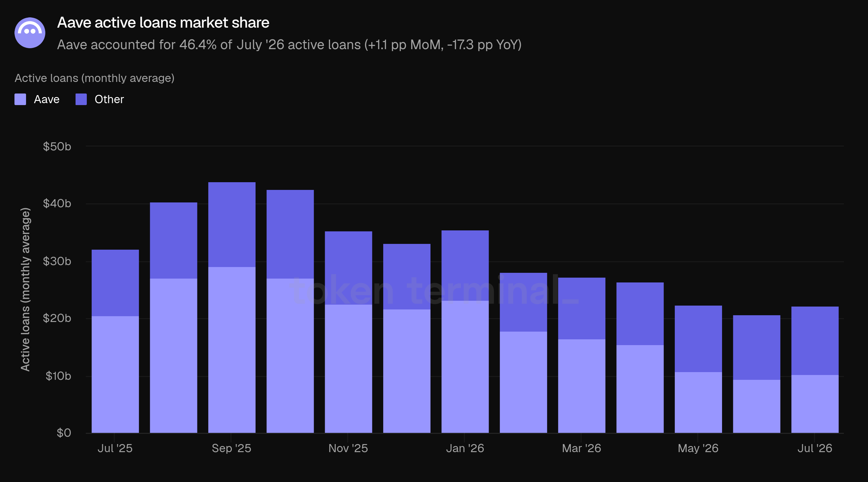Click the Aave segment of the May '26 bar
Viewport: 868px width, 482px height.
click(x=698, y=403)
